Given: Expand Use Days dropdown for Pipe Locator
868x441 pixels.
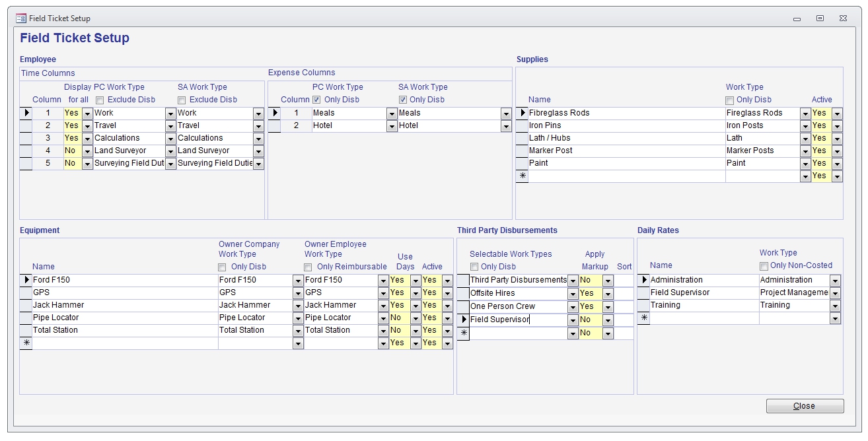Looking at the screenshot, I should click(x=416, y=318).
